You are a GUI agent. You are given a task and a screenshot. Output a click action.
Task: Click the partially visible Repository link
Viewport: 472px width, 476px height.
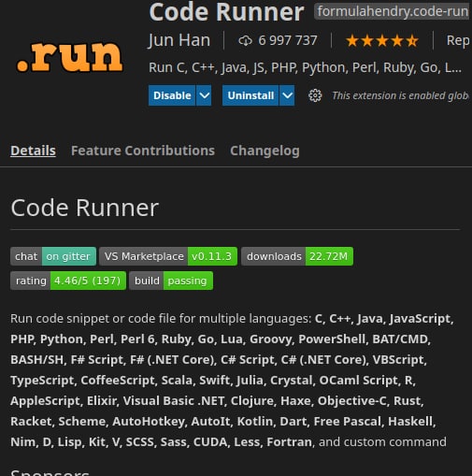click(458, 40)
